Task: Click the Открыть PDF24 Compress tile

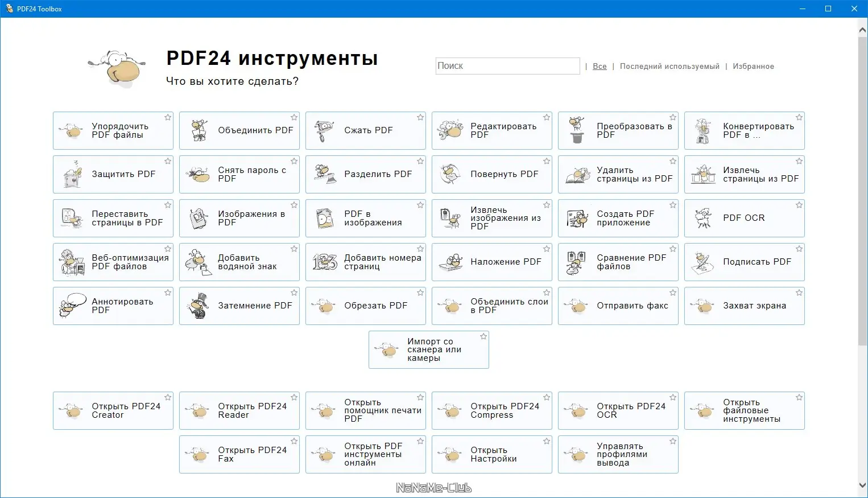Action: click(492, 411)
